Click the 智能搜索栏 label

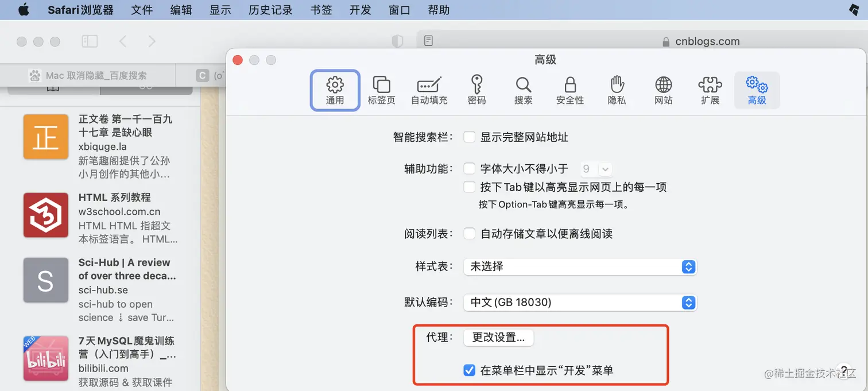423,137
